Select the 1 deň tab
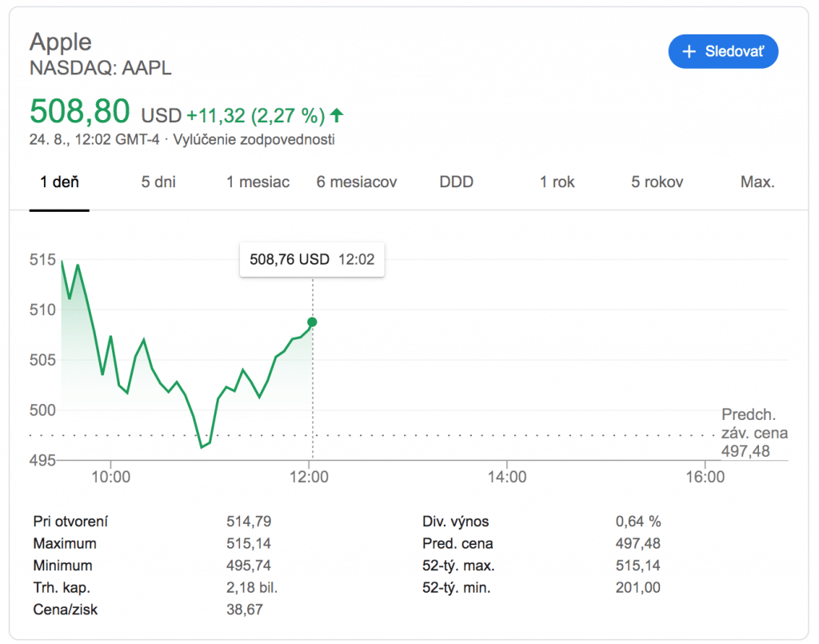This screenshot has height=644, width=819. (60, 182)
